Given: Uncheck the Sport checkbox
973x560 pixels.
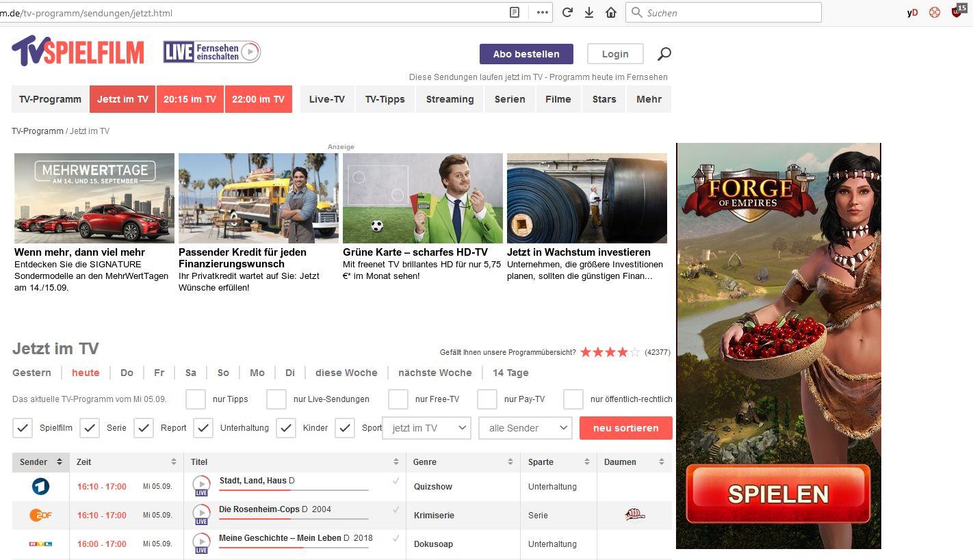Looking at the screenshot, I should (x=345, y=428).
